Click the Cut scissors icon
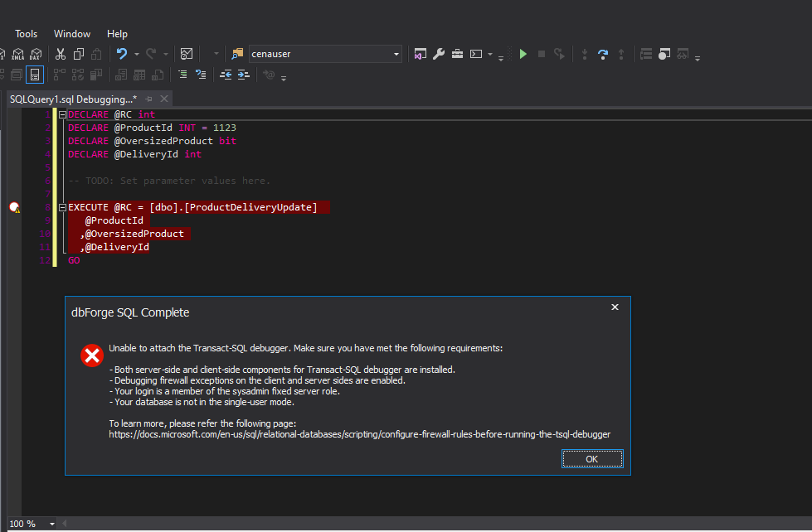 (x=60, y=54)
